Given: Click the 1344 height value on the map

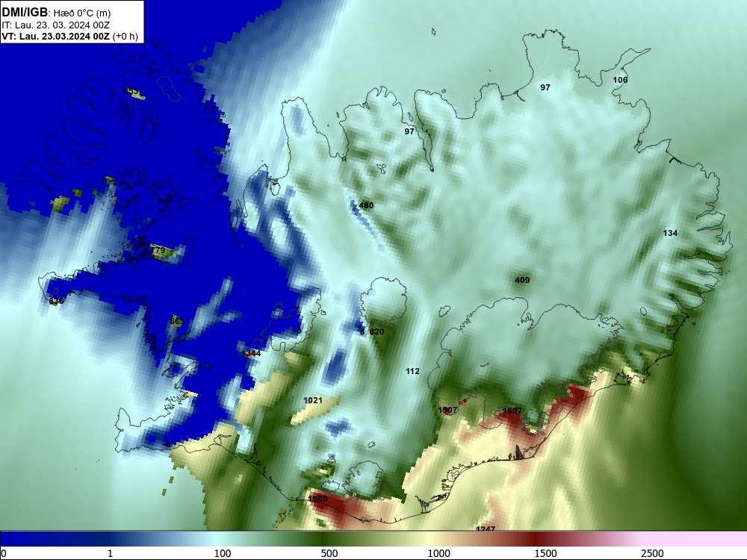Looking at the screenshot, I should click(x=251, y=353).
